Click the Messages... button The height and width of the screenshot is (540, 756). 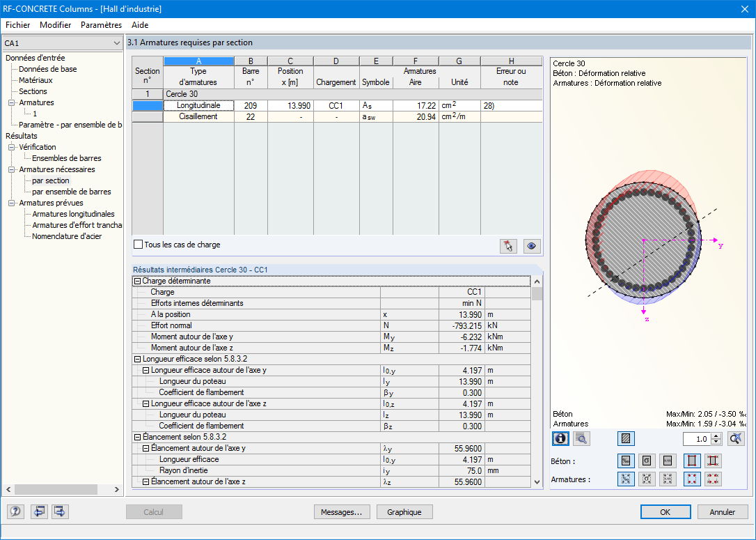[342, 512]
